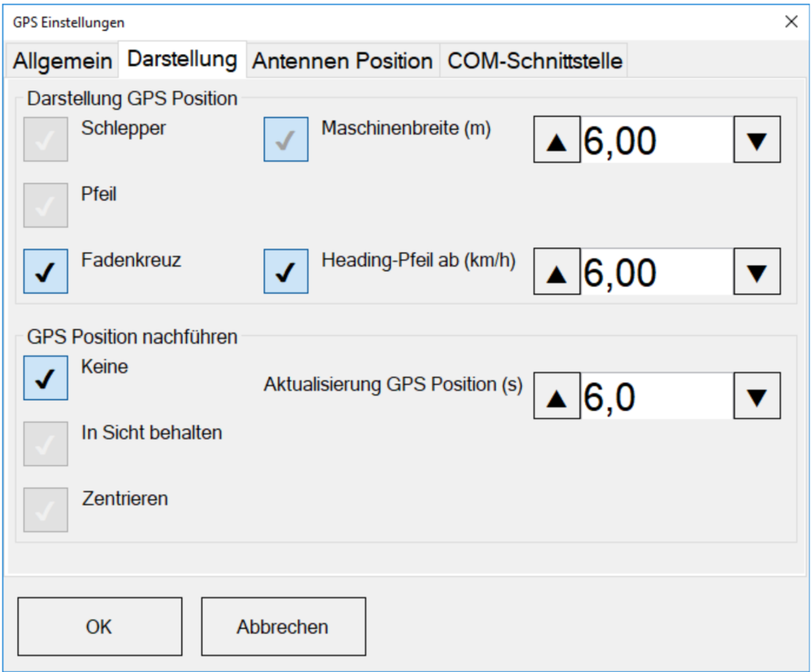Select the Keine tracking option
Screen dimensions: 812x672
pyautogui.click(x=45, y=378)
